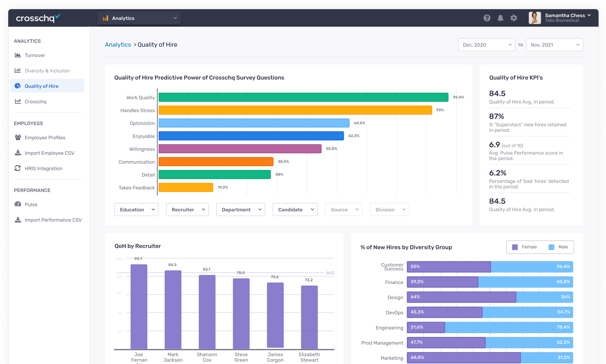Click the Turnover area chart icon
The width and height of the screenshot is (606, 364).
(x=18, y=55)
